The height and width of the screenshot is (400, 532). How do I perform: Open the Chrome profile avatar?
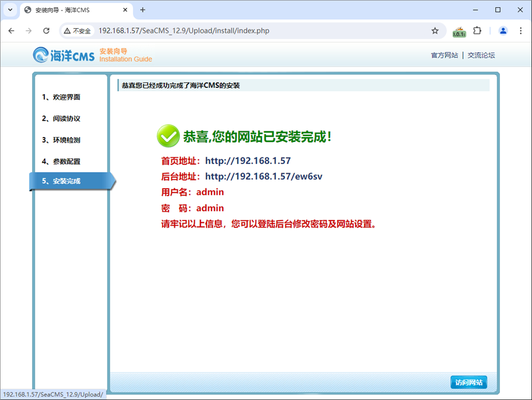click(503, 31)
